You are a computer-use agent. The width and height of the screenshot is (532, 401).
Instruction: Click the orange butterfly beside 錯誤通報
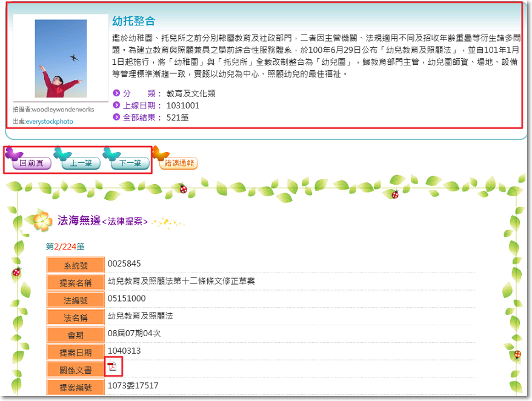click(x=159, y=153)
